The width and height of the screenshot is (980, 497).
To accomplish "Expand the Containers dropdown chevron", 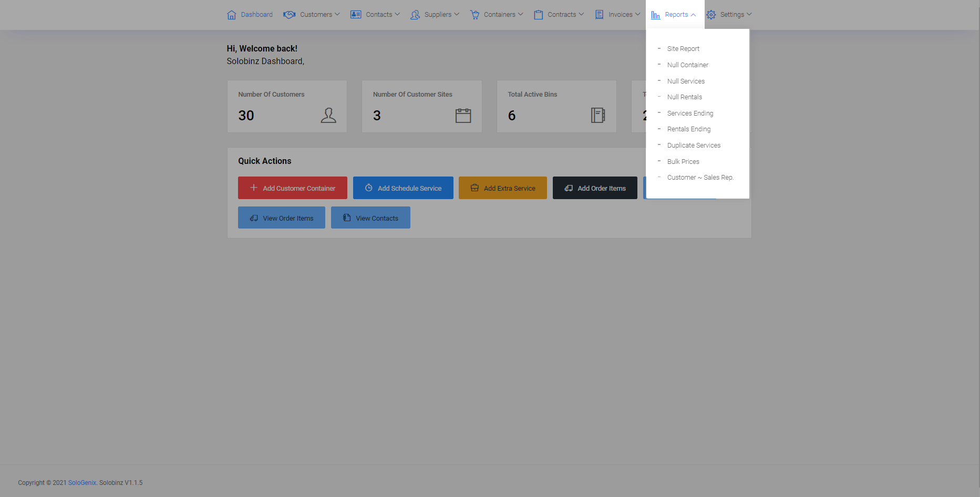I will tap(521, 15).
